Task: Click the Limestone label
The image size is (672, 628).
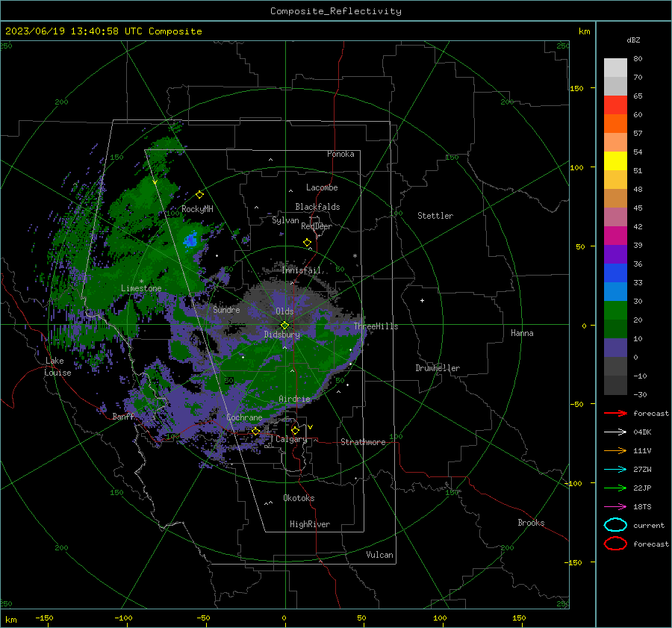Action: (141, 288)
